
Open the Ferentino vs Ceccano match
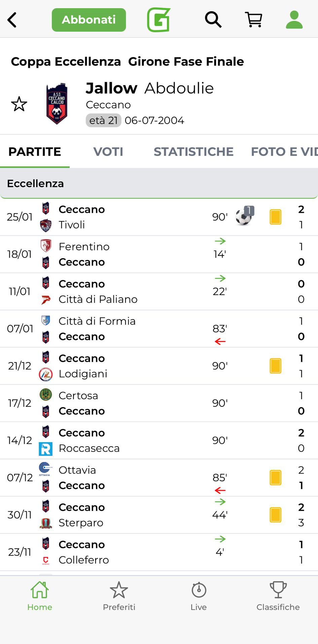[135, 254]
